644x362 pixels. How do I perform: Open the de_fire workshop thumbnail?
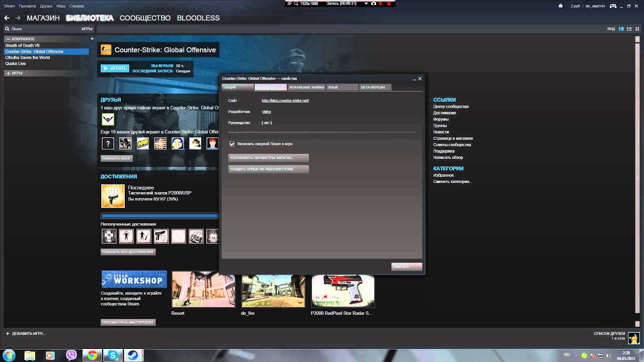[x=273, y=291]
